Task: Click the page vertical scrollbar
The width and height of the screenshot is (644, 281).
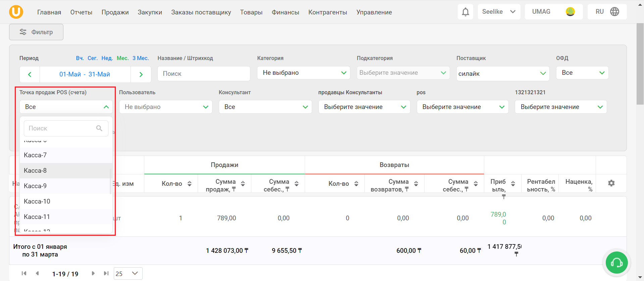Action: pyautogui.click(x=640, y=64)
